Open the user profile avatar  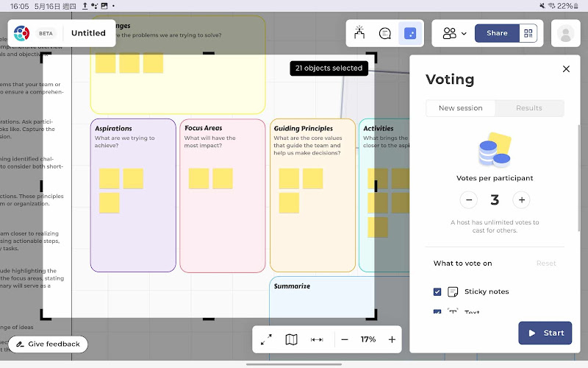pos(565,33)
